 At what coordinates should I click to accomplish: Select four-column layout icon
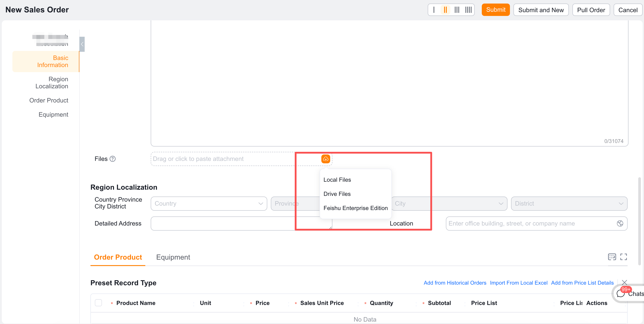468,10
